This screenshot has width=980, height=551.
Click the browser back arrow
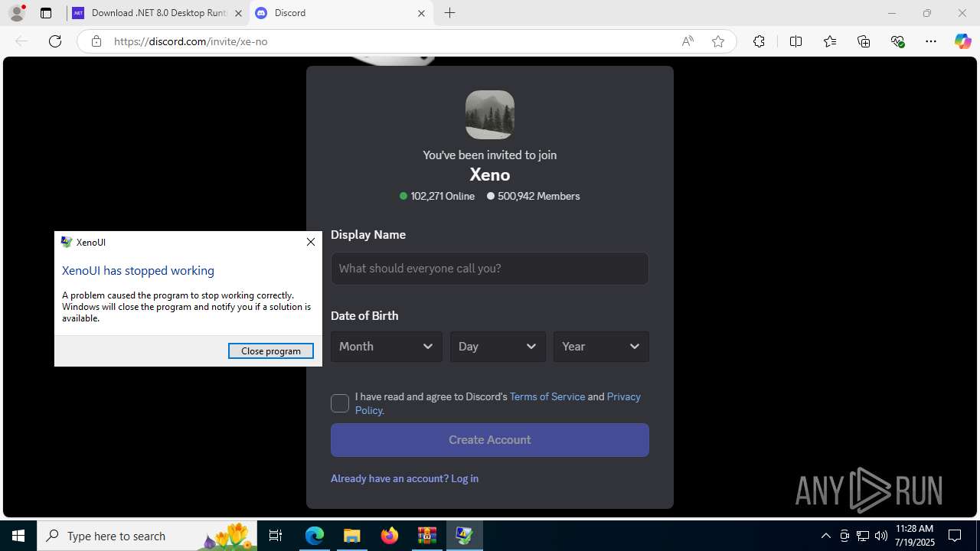point(21,41)
